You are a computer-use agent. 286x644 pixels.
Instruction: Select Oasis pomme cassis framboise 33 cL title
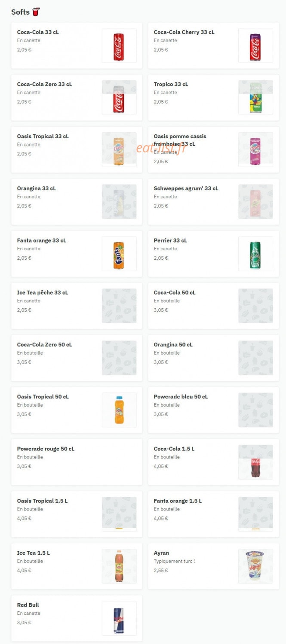180,140
